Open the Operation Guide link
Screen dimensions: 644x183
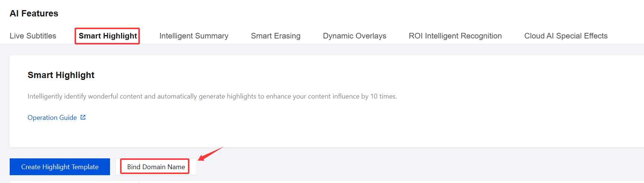coord(52,118)
